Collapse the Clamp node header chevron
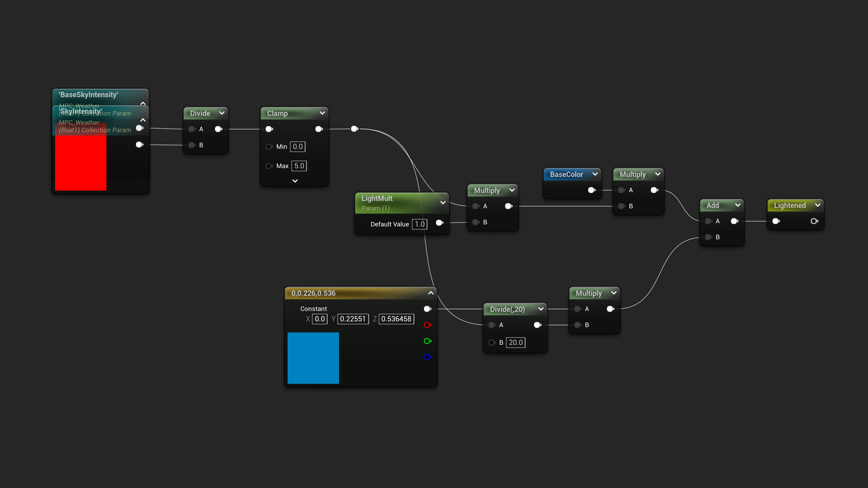The width and height of the screenshot is (868, 488). coord(322,113)
